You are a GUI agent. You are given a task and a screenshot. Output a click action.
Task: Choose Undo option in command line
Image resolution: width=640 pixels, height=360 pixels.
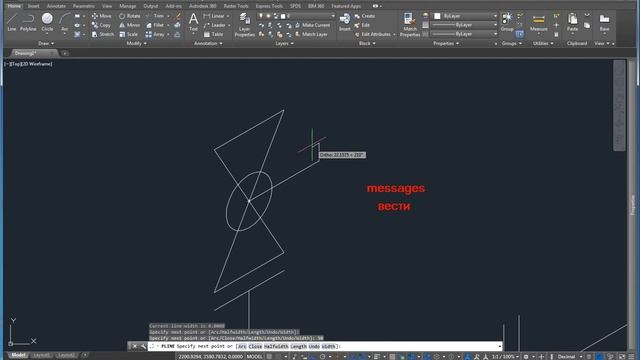click(314, 347)
